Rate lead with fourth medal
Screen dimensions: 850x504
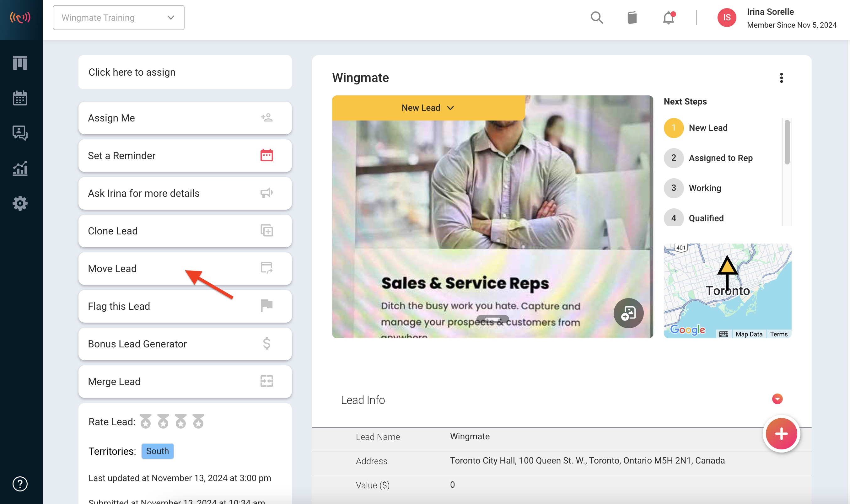coord(198,421)
